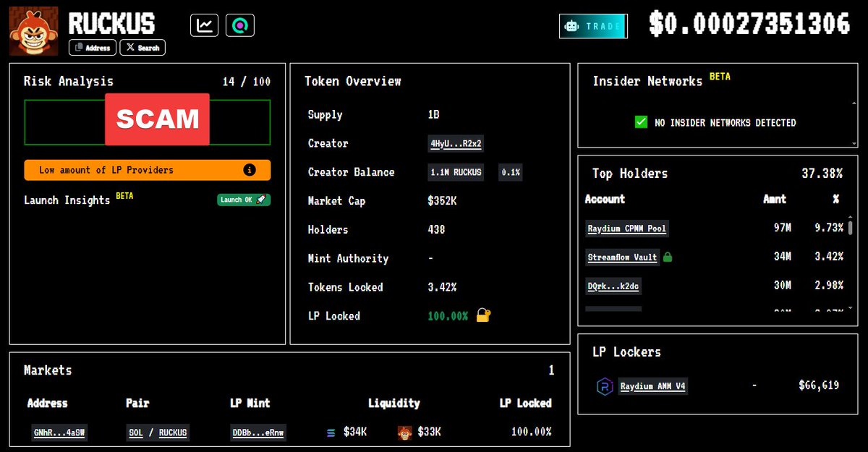Click the token price $0.00027351306
Viewport: 868px width, 452px height.
(x=749, y=25)
